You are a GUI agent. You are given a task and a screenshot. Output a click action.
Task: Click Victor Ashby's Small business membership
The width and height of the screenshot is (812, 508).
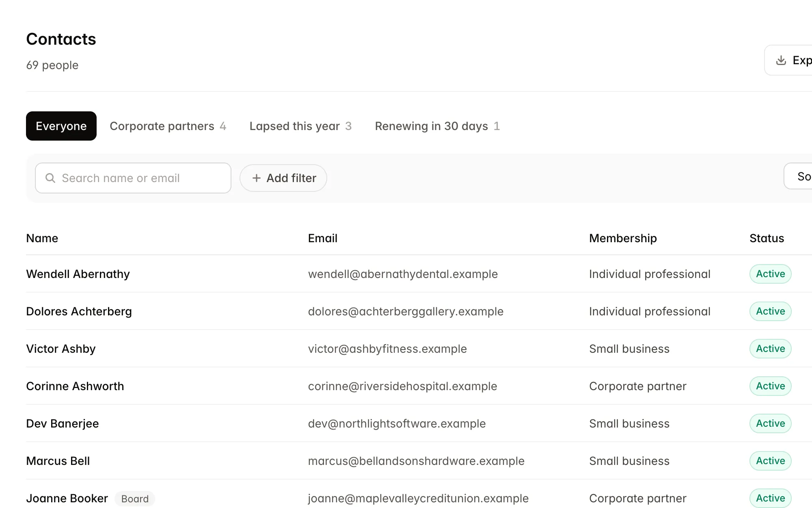tap(629, 349)
